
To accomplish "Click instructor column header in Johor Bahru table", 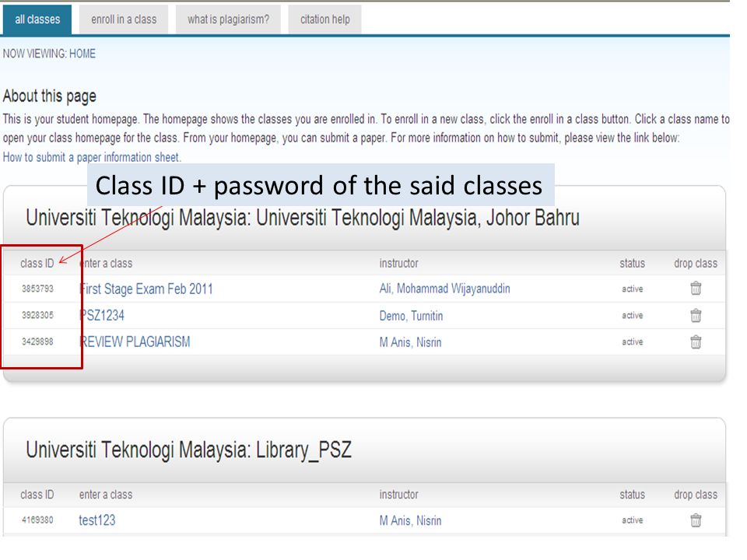I will point(398,264).
